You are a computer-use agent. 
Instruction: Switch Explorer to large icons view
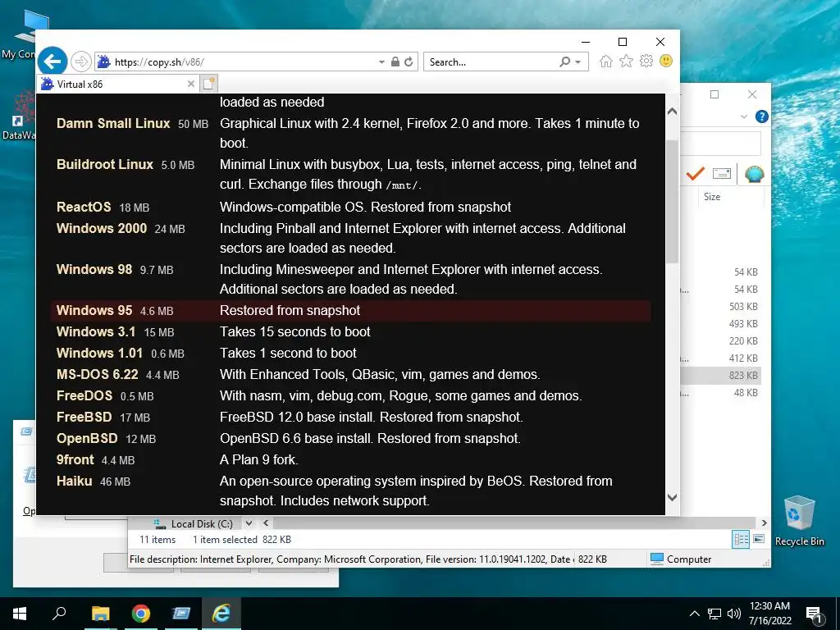(759, 539)
